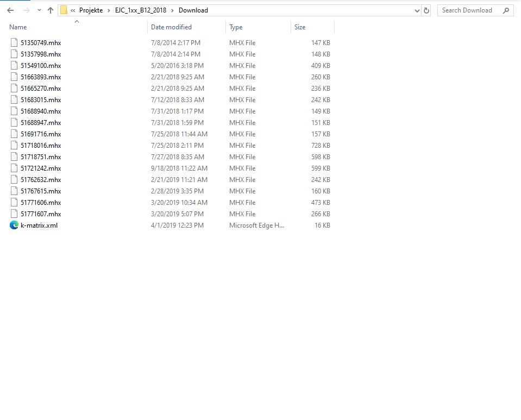Select file icon of 51357998.mhx
This screenshot has width=521, height=420.
(14, 54)
